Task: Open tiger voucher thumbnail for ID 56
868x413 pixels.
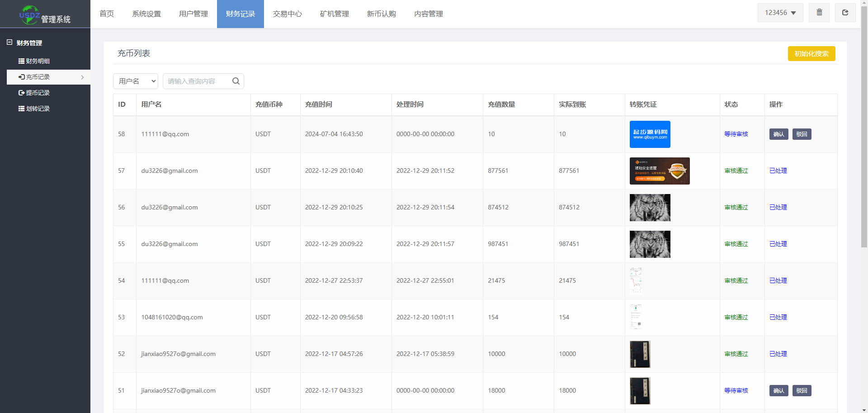Action: (x=650, y=207)
